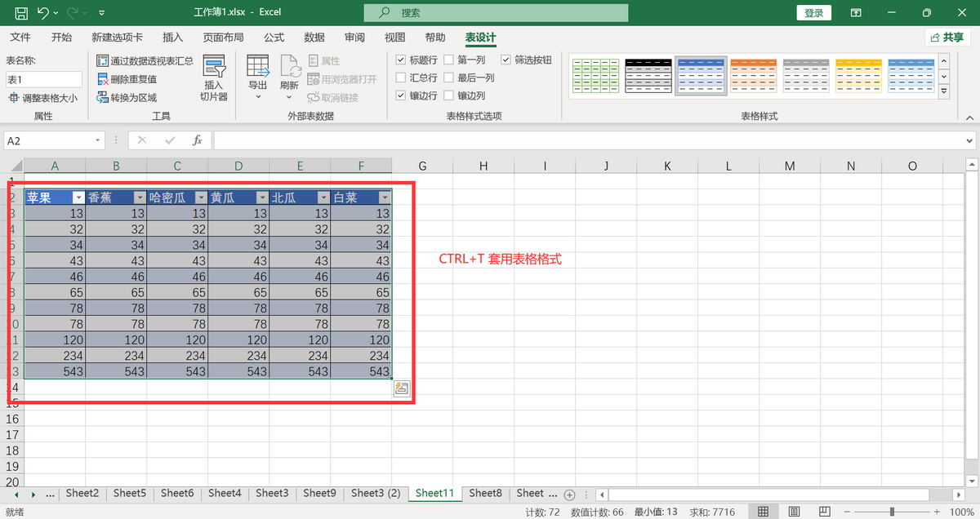Open the 文件 menu tab
Screen dimensions: 980x519
tap(20, 38)
